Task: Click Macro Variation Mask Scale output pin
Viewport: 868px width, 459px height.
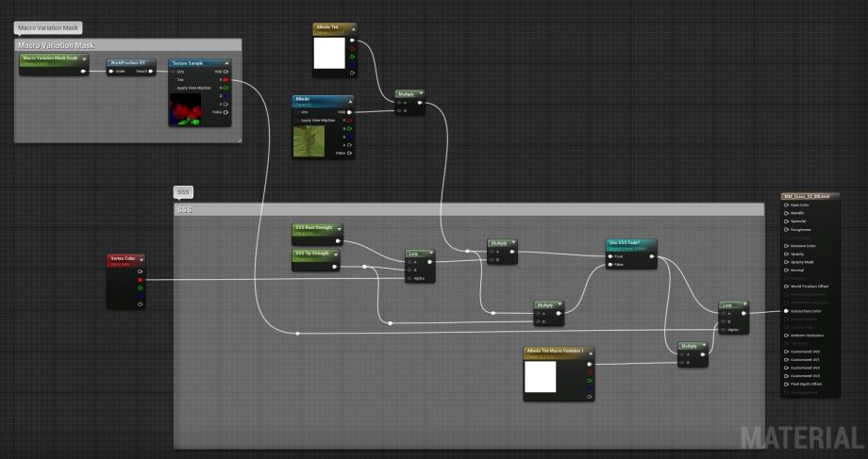Action: tap(84, 71)
